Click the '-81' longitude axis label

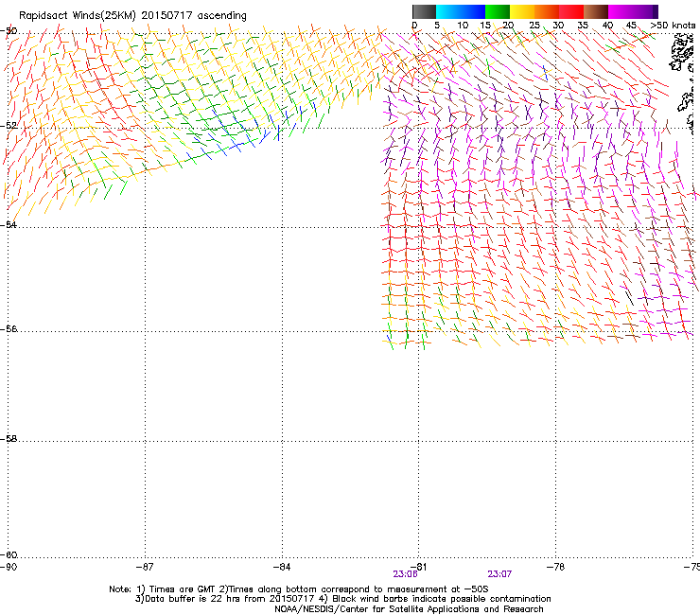[x=418, y=567]
